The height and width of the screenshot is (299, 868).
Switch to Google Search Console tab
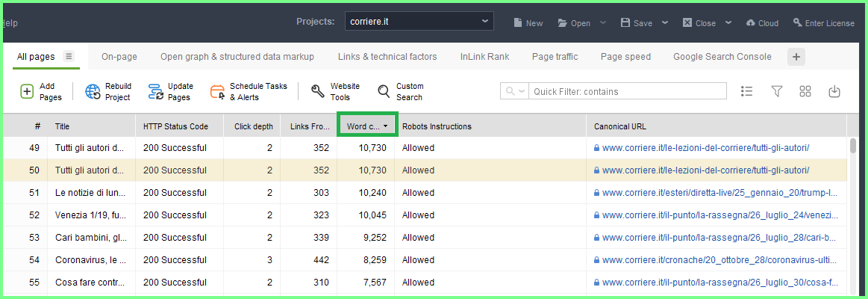tap(722, 57)
